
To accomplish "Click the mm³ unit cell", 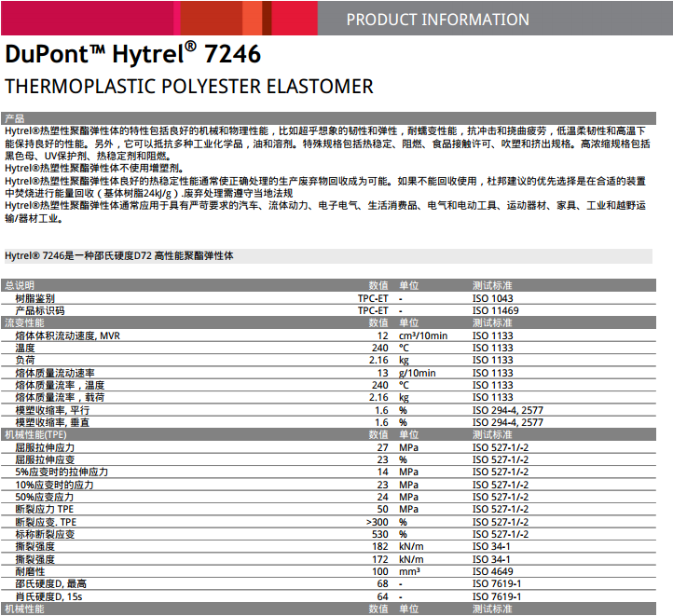I will click(x=409, y=572).
